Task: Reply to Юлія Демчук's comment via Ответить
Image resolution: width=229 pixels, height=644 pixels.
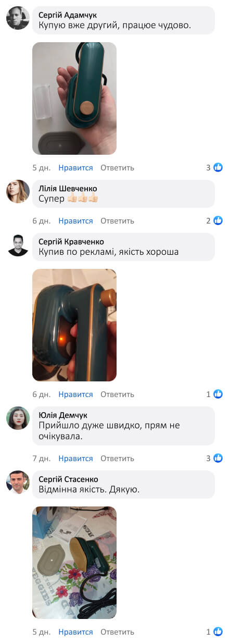Action: pos(117,459)
